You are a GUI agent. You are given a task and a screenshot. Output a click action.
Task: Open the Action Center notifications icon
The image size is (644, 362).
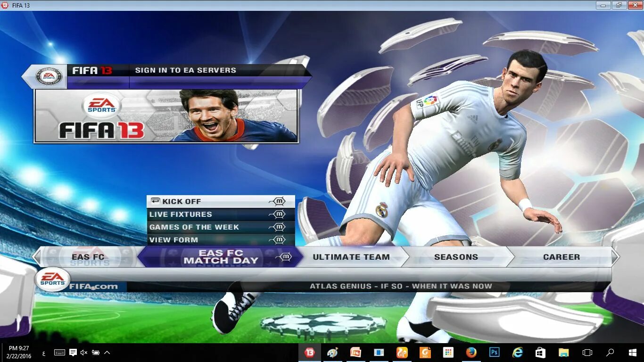[x=73, y=352]
